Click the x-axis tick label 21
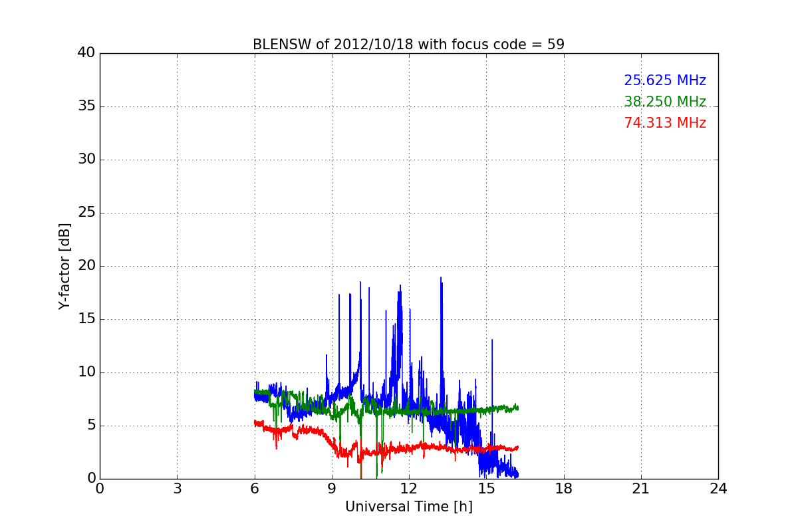798x532 pixels. [x=641, y=489]
